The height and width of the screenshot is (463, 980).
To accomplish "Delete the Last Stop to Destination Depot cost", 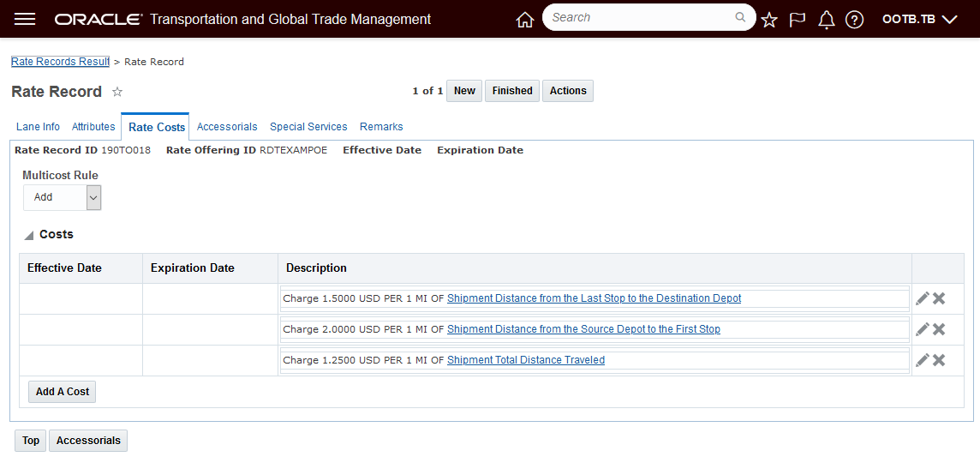I will [x=939, y=298].
